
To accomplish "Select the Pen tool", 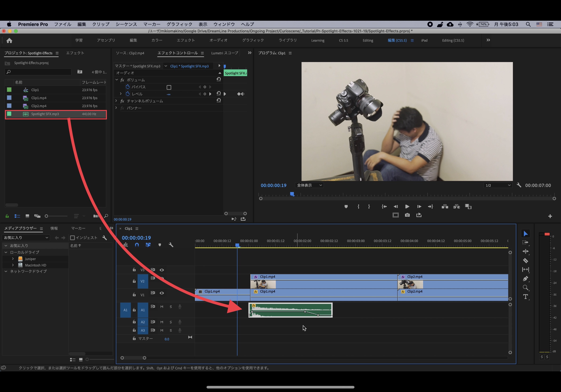I will (525, 278).
